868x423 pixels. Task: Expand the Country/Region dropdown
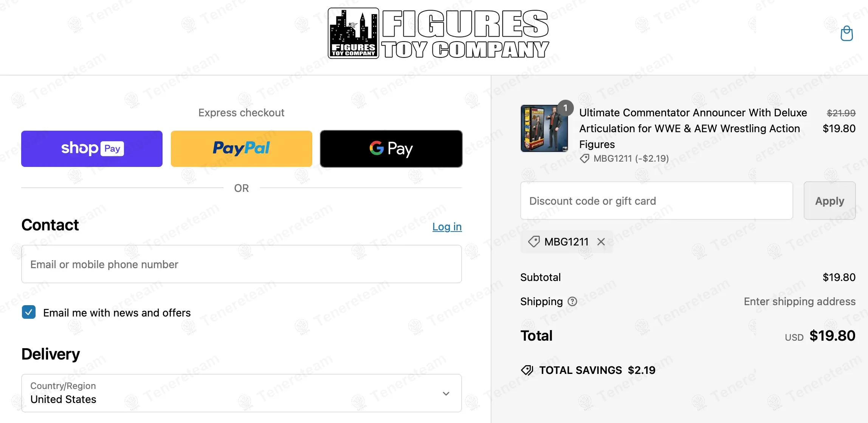point(242,393)
